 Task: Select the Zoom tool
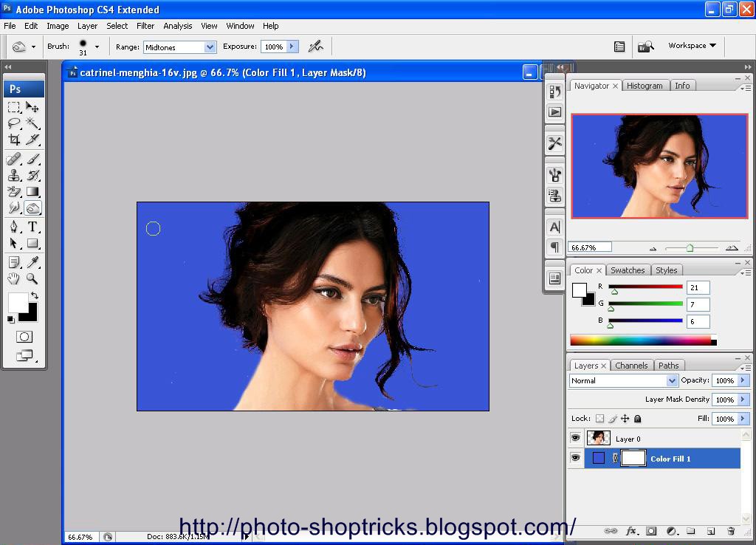click(x=32, y=278)
